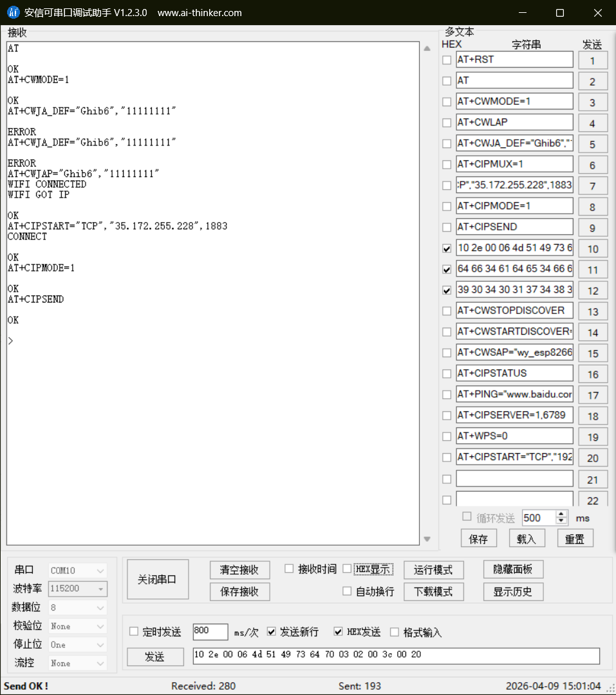This screenshot has width=616, height=695.
Task: Click the 发送 send button at bottom
Action: click(155, 657)
